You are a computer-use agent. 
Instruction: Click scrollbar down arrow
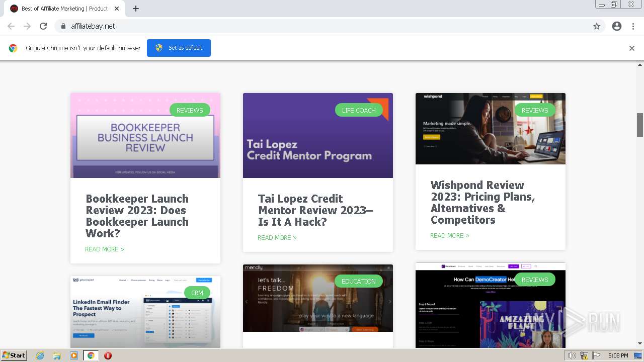[640, 344]
